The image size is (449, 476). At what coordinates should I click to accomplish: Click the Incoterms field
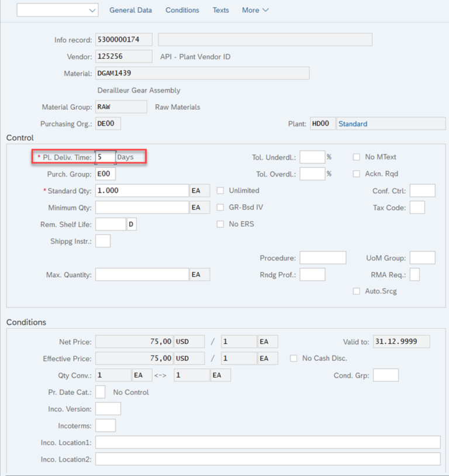(105, 425)
